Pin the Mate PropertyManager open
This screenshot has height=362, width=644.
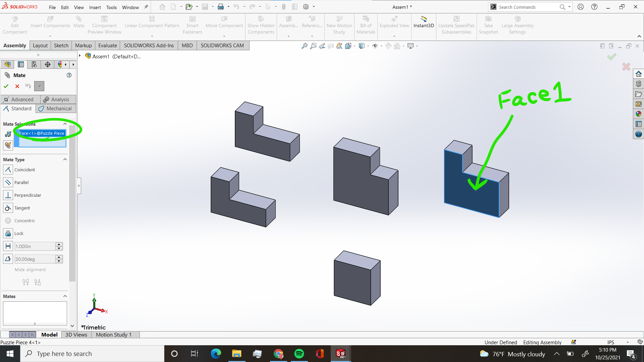pyautogui.click(x=39, y=86)
